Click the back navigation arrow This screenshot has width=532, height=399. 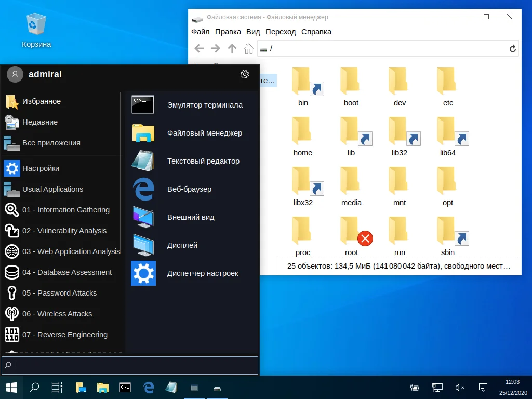click(x=199, y=48)
